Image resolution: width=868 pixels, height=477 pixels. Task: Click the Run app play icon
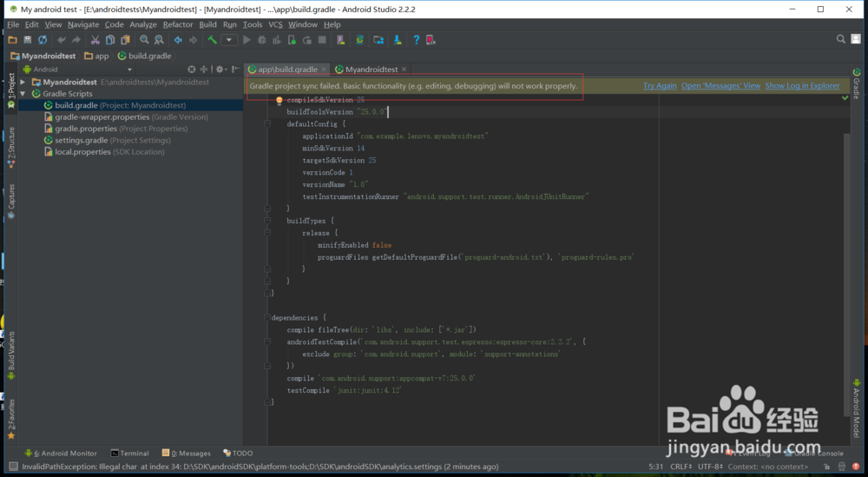click(x=247, y=40)
